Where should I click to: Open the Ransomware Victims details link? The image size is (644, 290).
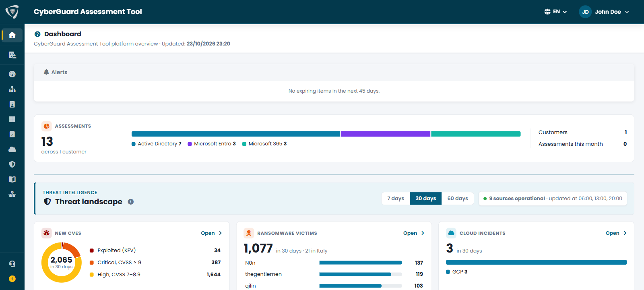point(414,233)
